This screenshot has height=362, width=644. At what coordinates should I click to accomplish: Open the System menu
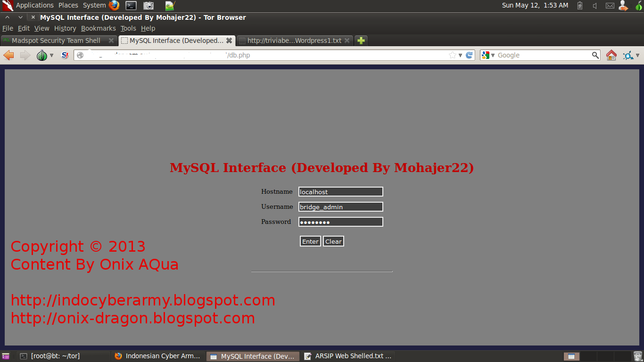click(x=94, y=5)
